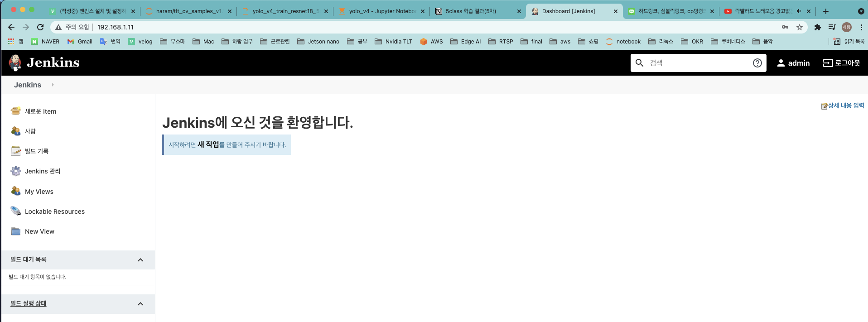Click the Chrome profile avatar icon

[x=847, y=27]
